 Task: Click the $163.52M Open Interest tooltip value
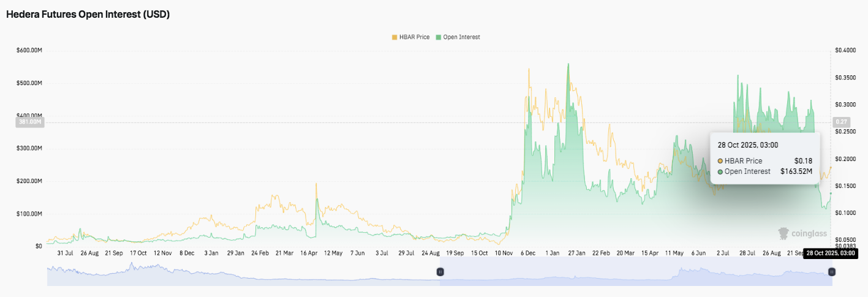pyautogui.click(x=796, y=171)
